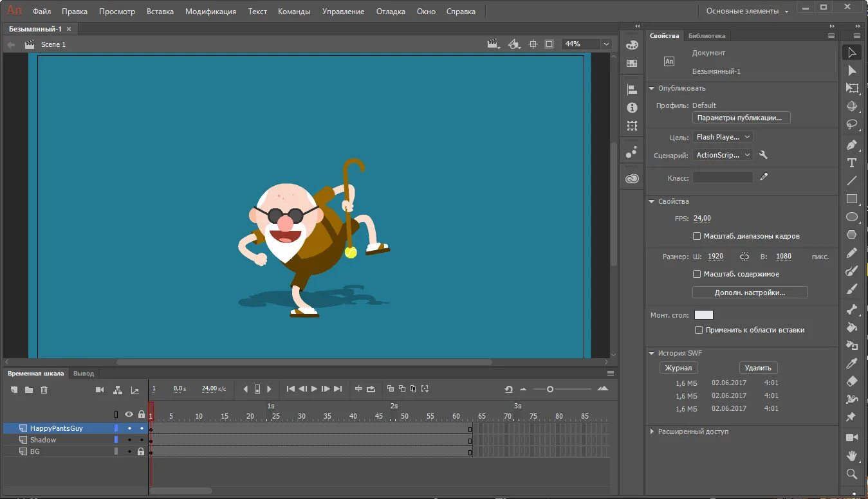Choose the Oval tool
This screenshot has width=868, height=499.
851,217
